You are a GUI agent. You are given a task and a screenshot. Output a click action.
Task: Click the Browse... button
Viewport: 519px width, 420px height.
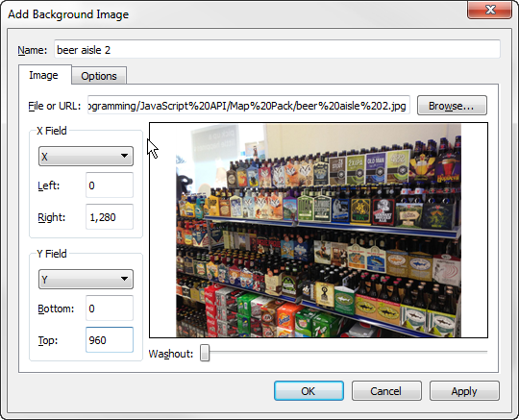[x=452, y=106]
